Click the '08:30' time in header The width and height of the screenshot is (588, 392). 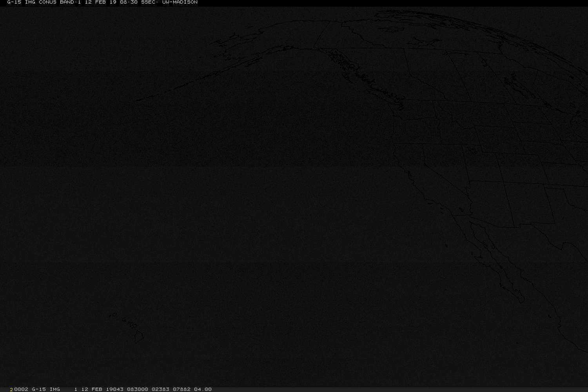point(129,2)
